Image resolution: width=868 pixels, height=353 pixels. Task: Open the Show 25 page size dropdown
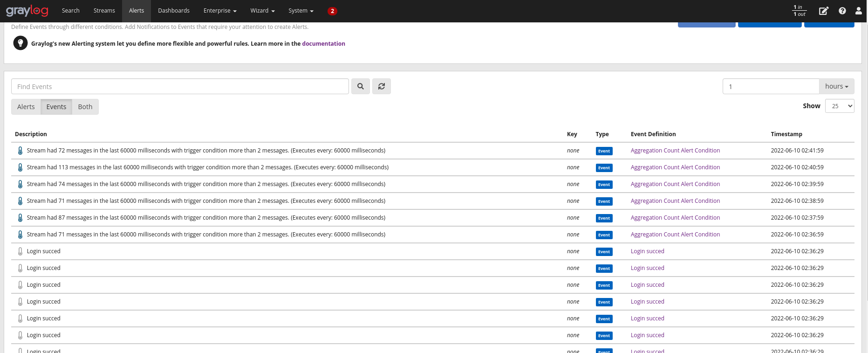(839, 106)
